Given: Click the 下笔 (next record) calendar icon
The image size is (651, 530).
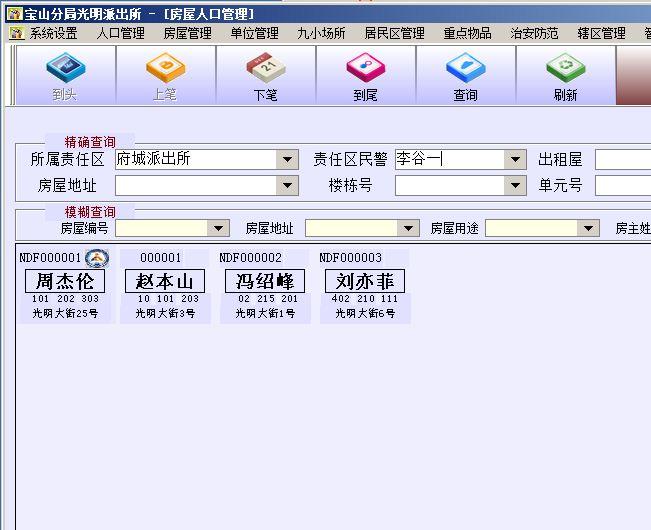Looking at the screenshot, I should click(x=266, y=67).
